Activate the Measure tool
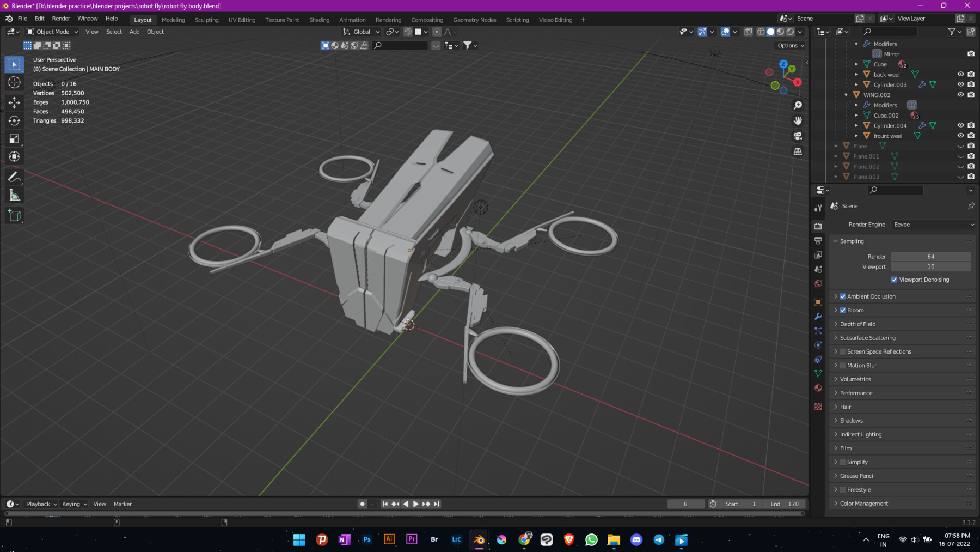The height and width of the screenshot is (552, 980). [x=14, y=194]
